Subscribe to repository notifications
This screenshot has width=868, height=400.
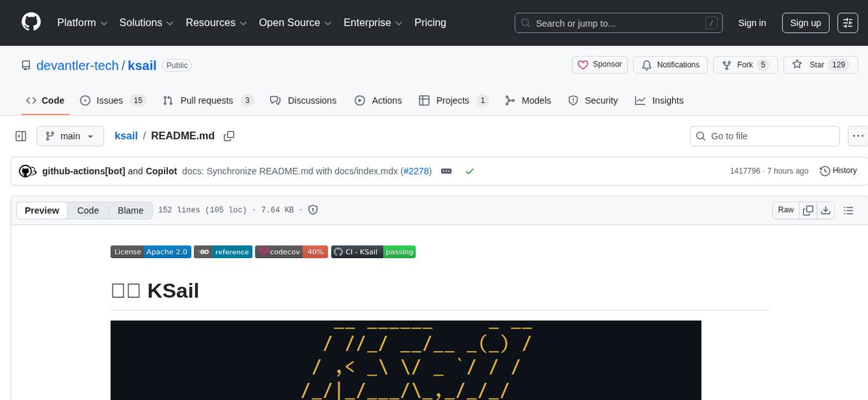coord(670,65)
